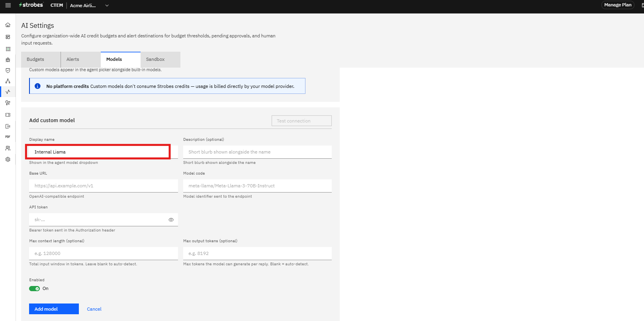Open the ticket sidebar icon

point(8,115)
